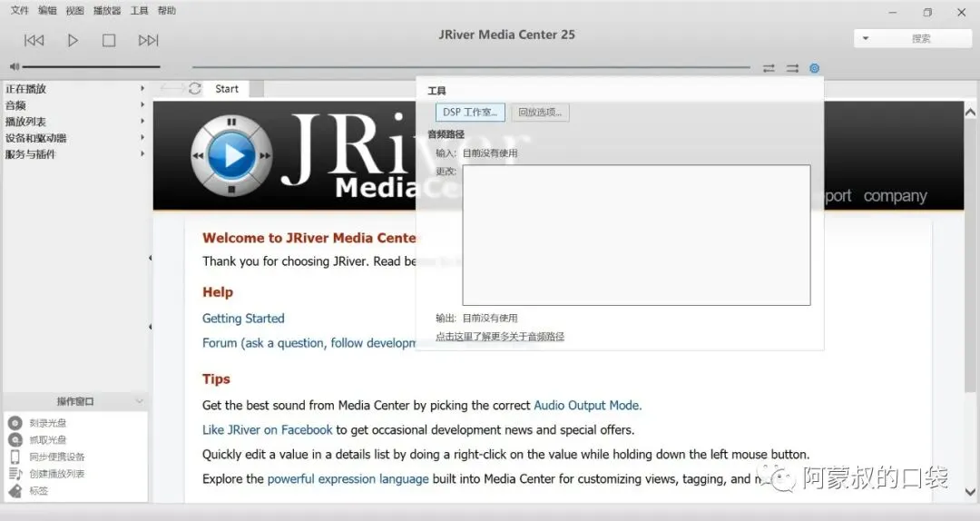
Task: Skip to next track button
Action: [148, 41]
